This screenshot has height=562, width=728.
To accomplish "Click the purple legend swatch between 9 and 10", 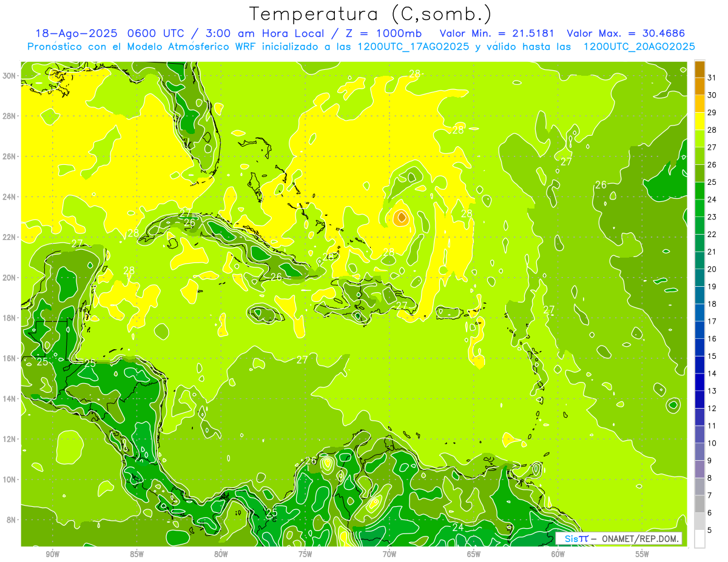I will pyautogui.click(x=699, y=452).
